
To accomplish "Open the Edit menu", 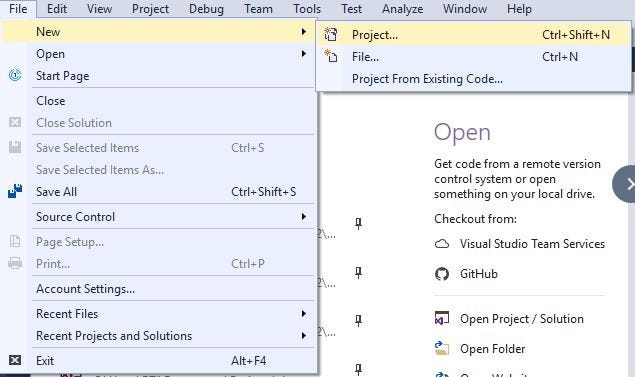I will click(x=57, y=9).
